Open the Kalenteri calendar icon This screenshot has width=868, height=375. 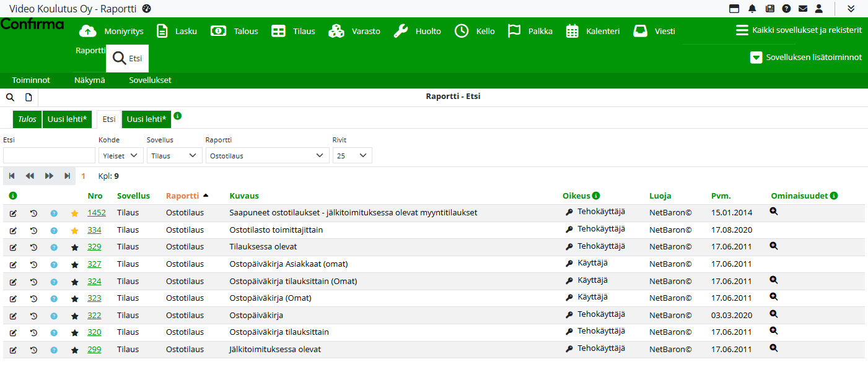[572, 31]
